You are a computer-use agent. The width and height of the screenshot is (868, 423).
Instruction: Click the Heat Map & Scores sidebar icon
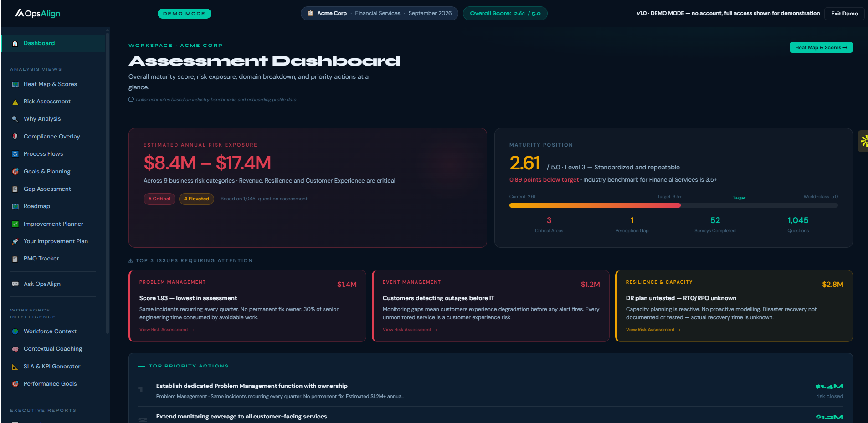[x=15, y=84]
